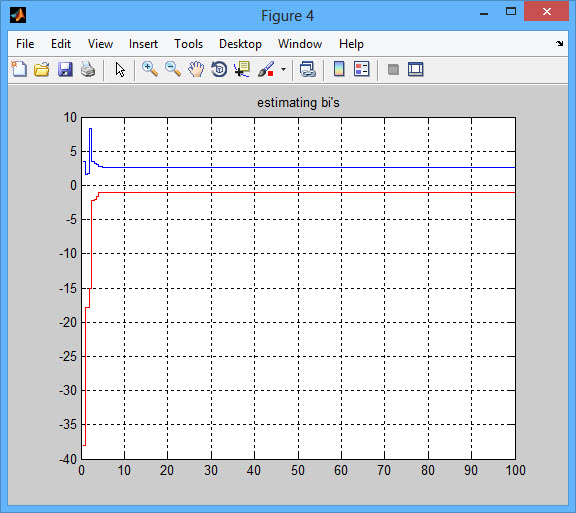Select the Zoom Out magnifier tool
The width and height of the screenshot is (576, 513).
point(173,69)
